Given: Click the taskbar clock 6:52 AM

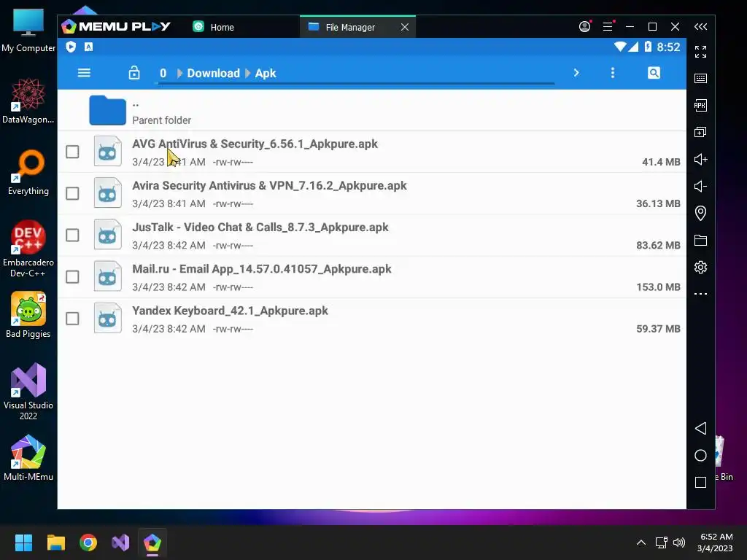Looking at the screenshot, I should tap(715, 542).
